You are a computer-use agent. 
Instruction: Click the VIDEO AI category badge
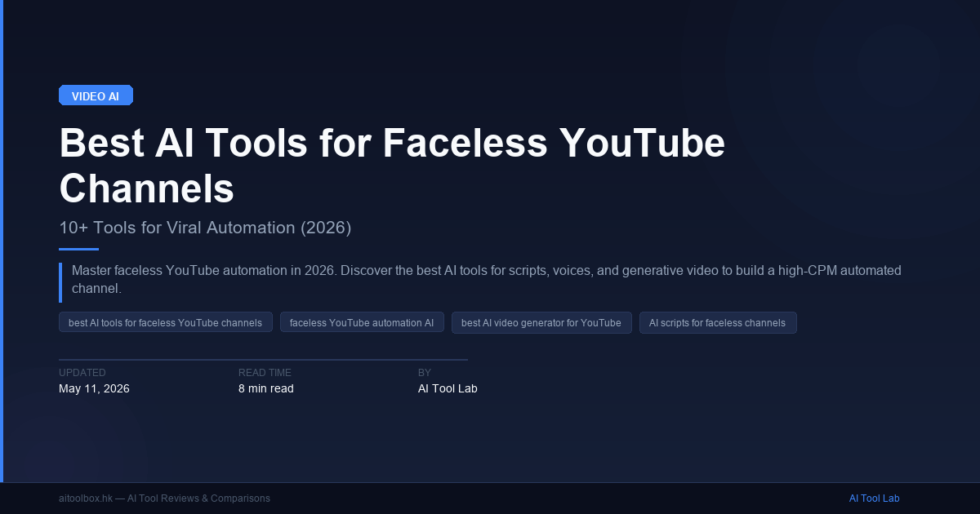pyautogui.click(x=96, y=95)
